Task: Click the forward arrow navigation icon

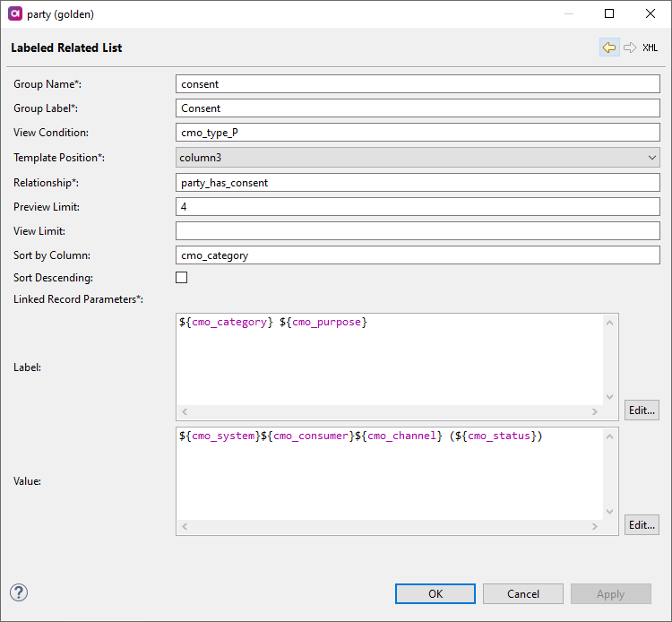Action: [x=630, y=48]
